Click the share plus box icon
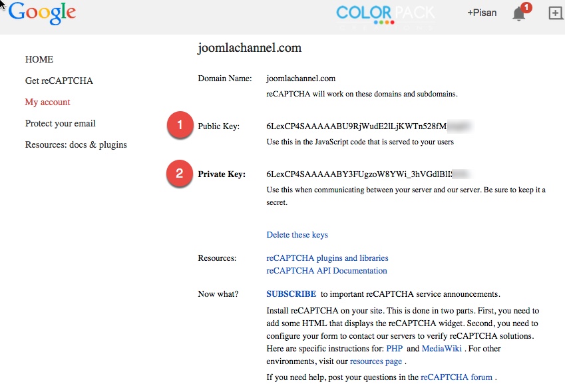 555,13
